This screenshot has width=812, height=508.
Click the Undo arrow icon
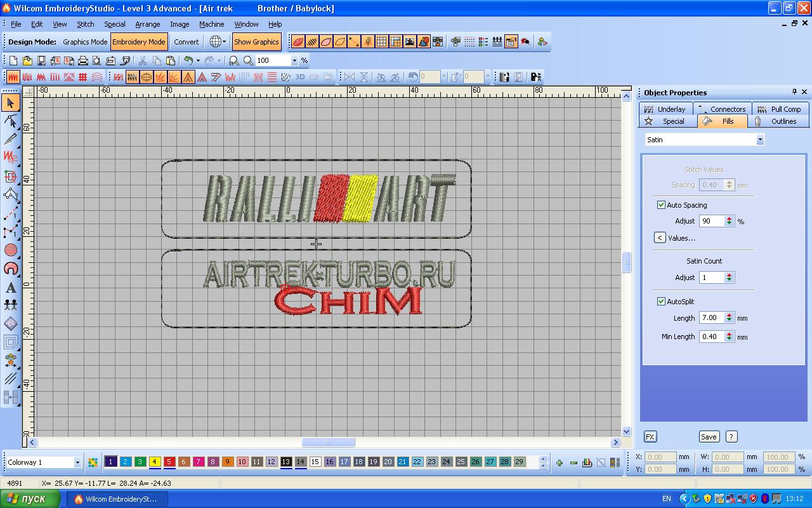point(188,60)
